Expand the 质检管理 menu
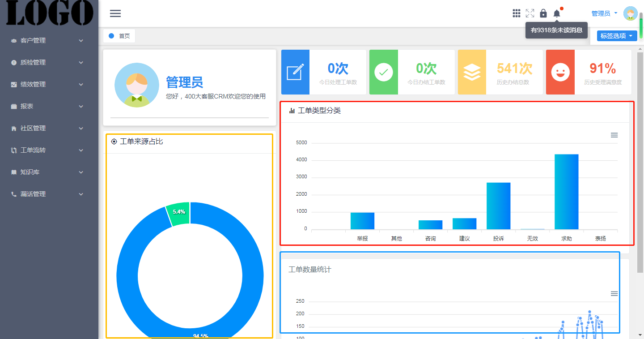The height and width of the screenshot is (339, 644). point(49,62)
